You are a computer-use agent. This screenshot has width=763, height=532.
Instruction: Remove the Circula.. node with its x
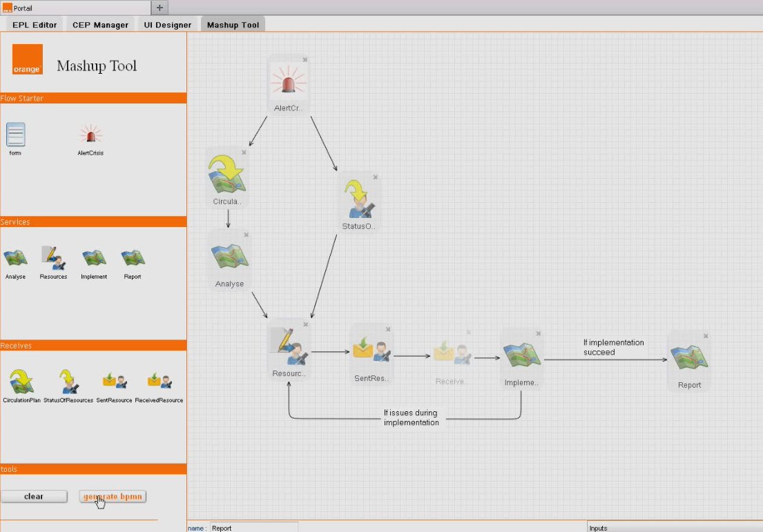[x=244, y=152]
